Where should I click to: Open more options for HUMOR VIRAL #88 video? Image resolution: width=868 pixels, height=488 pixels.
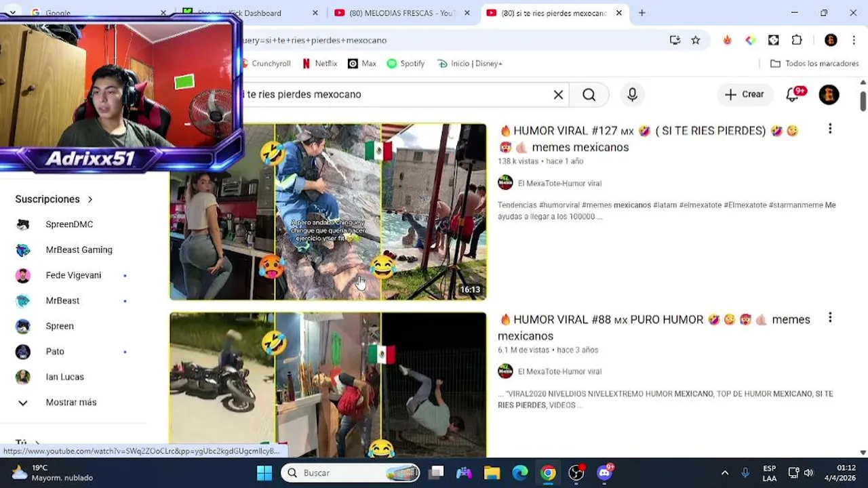[830, 318]
